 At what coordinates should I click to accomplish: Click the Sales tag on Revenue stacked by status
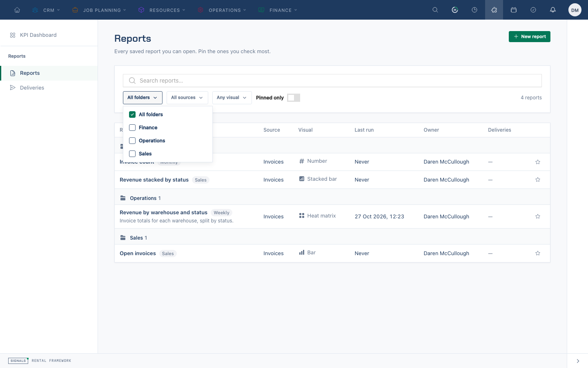pos(200,180)
